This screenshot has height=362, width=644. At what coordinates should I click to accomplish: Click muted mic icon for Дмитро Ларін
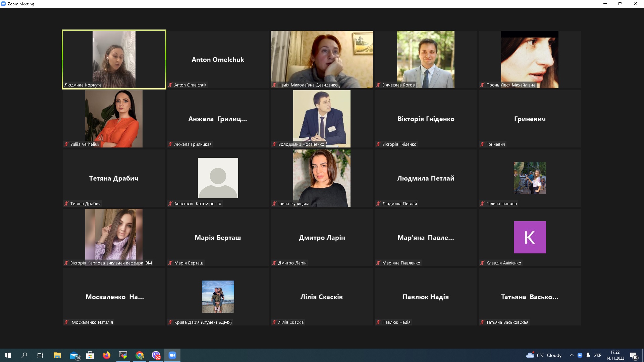(x=274, y=263)
